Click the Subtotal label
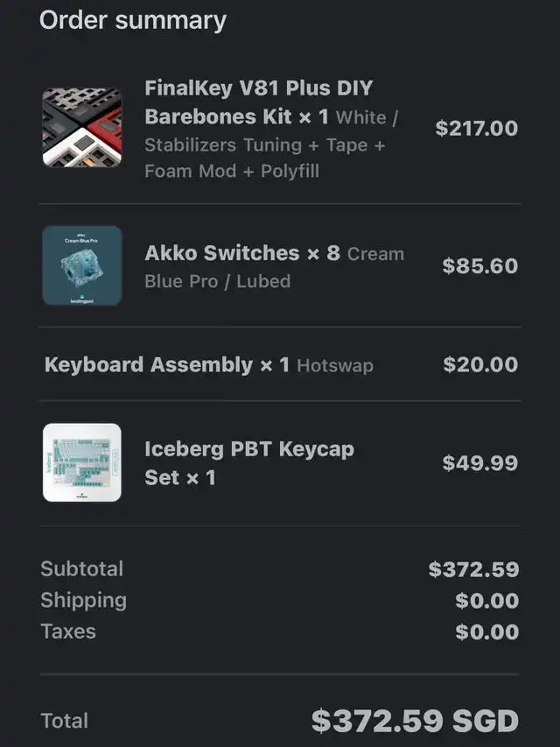 click(x=81, y=569)
